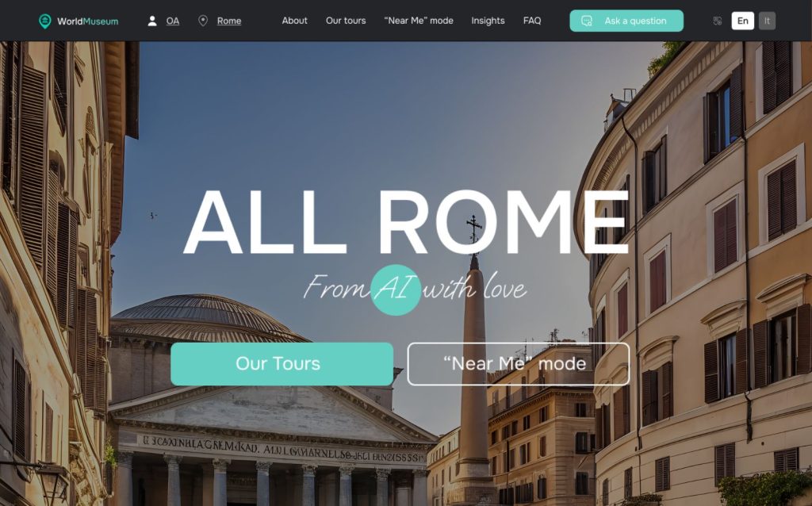Image resolution: width=812 pixels, height=506 pixels.
Task: Click the large teal Our Tours button
Action: tap(282, 363)
